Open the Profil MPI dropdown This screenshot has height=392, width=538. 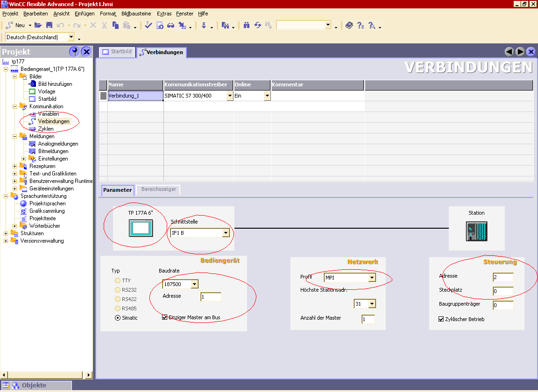[372, 278]
